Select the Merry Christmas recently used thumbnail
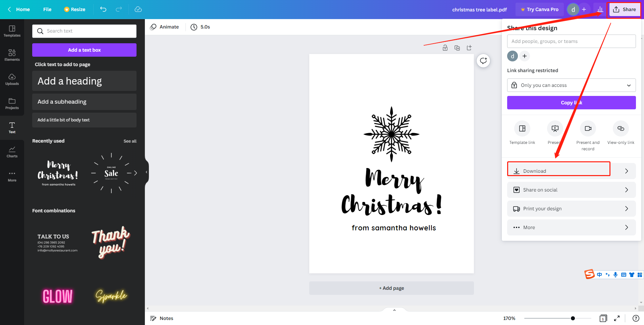Screen dimensions: 644x325 pos(58,173)
